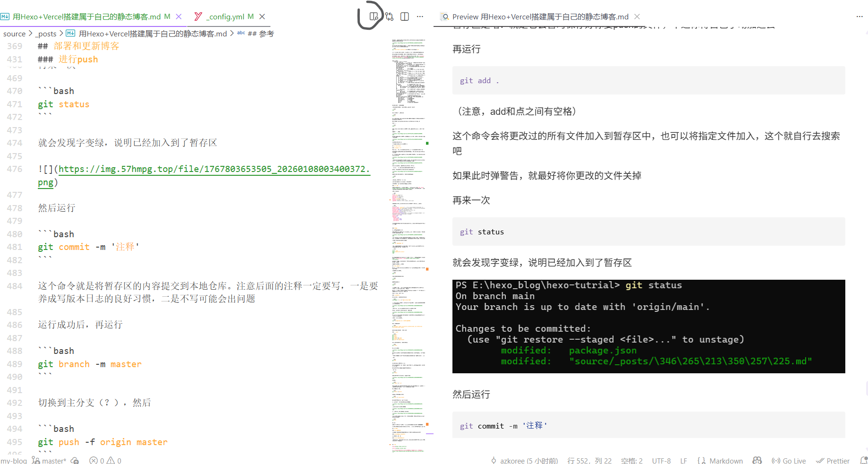Click the sync changes cloud icon
Image resolution: width=868 pixels, height=464 pixels.
point(75,460)
